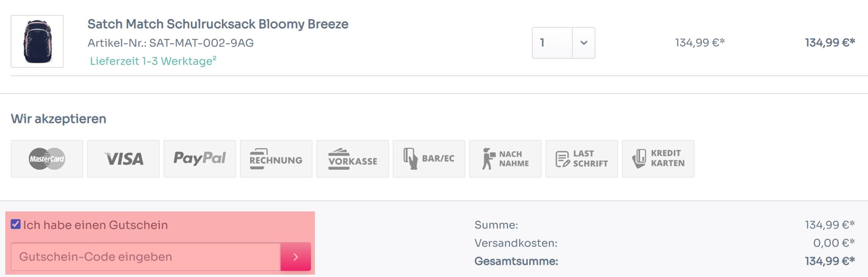Viewport: 868px width, 277px height.
Task: Click the BAR/EC payment icon
Action: (x=429, y=159)
